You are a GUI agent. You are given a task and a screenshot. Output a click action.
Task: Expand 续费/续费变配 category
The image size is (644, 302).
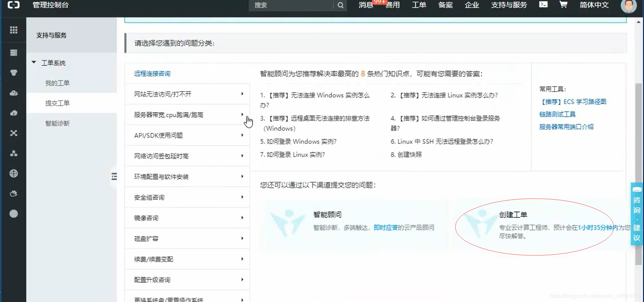(187, 259)
